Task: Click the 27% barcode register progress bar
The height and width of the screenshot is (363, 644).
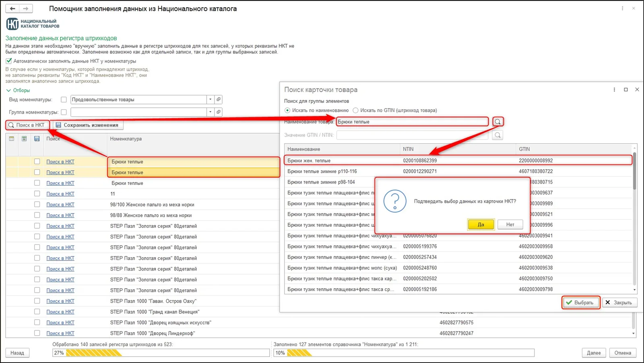Action: [161, 353]
